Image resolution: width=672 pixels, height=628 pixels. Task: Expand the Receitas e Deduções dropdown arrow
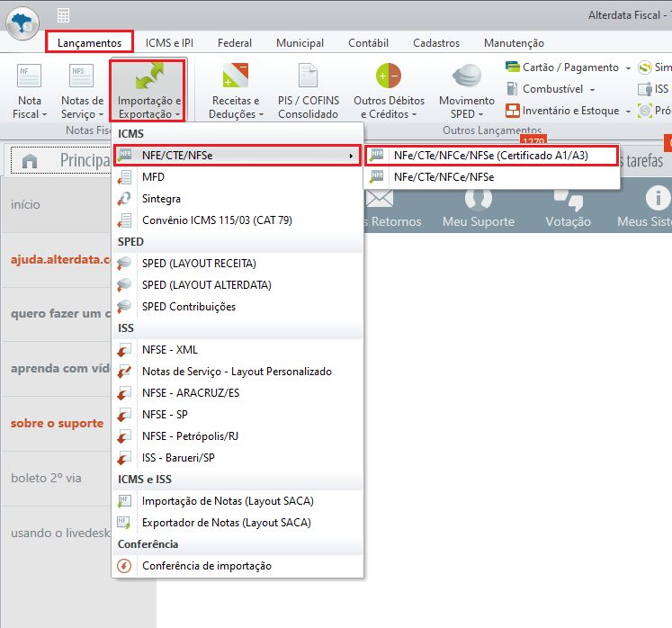pos(261,114)
